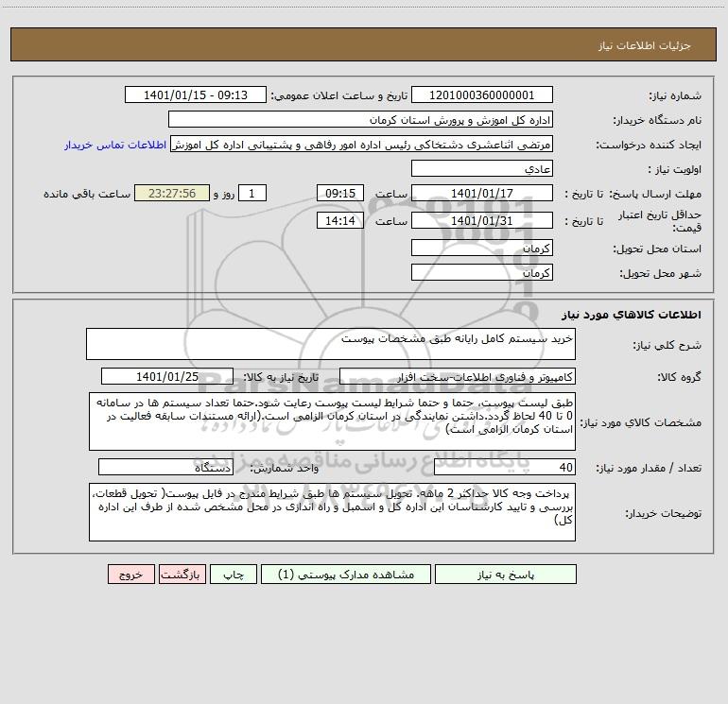Click general description field 'خرید سیستم کامل رایانه'
This screenshot has height=704, width=728.
(x=331, y=344)
